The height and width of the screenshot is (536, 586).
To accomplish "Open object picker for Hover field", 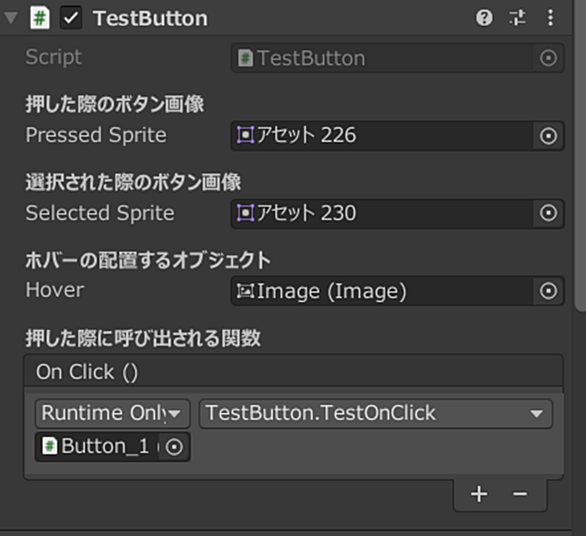I will click(548, 291).
